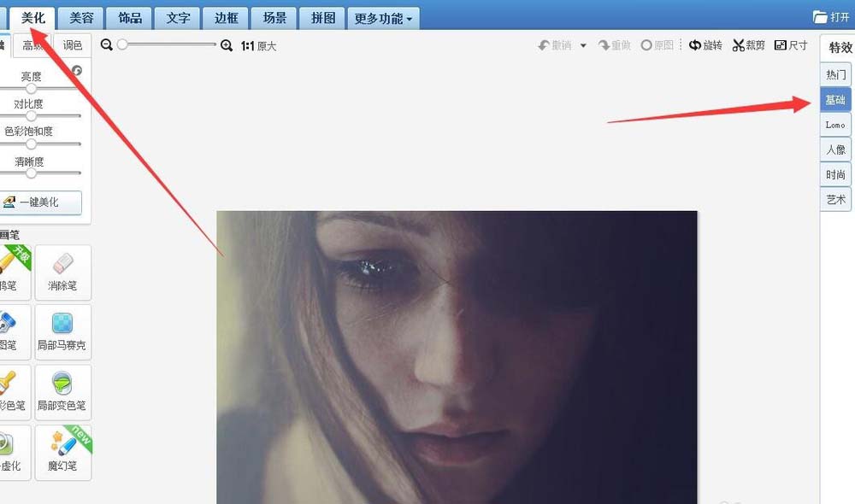
Task: Open the 文字 tab
Action: (178, 18)
